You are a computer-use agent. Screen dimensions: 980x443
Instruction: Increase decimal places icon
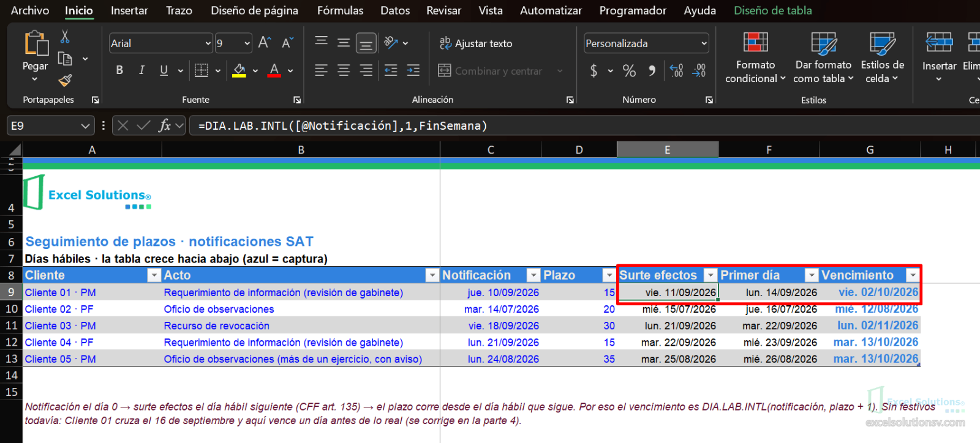click(676, 70)
